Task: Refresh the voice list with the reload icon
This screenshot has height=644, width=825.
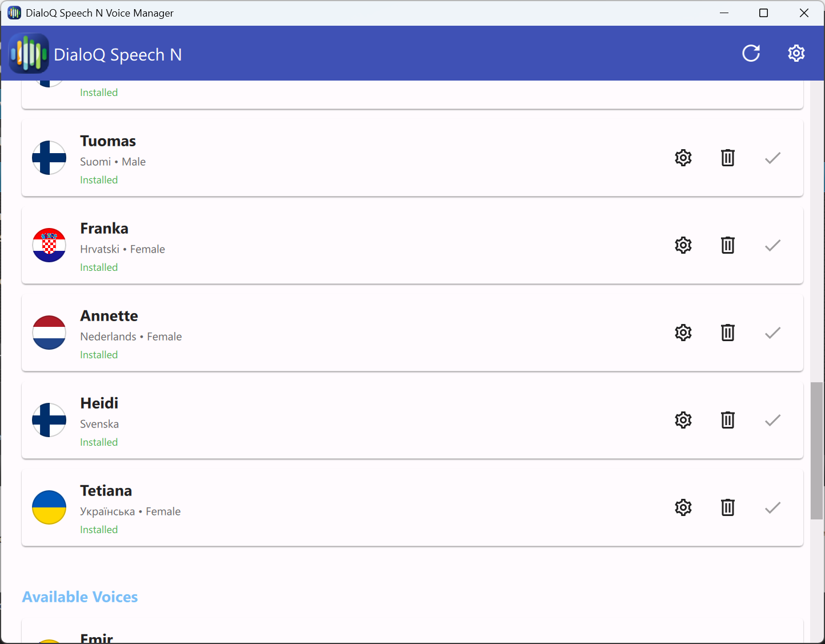Action: tap(751, 53)
